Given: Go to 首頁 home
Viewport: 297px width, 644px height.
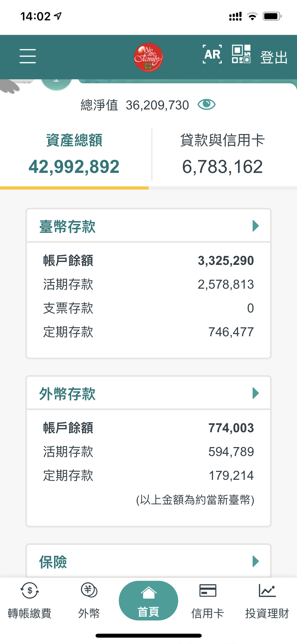Looking at the screenshot, I should (148, 601).
